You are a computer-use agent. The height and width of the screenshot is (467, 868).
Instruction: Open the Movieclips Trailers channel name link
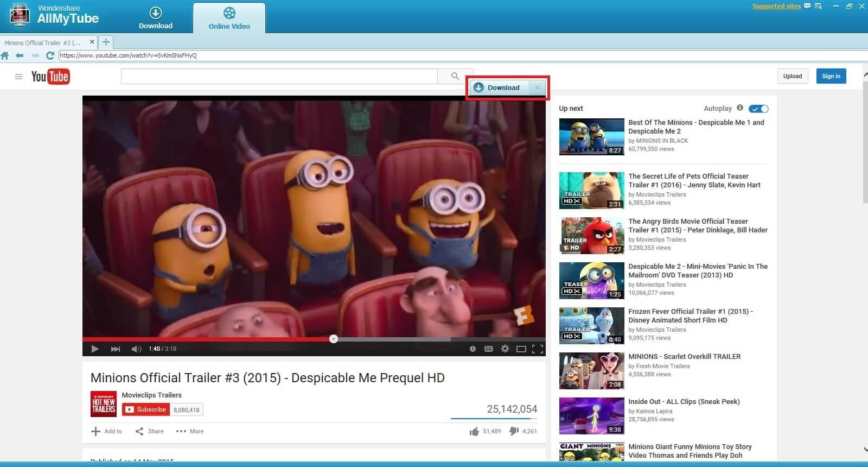click(x=152, y=395)
